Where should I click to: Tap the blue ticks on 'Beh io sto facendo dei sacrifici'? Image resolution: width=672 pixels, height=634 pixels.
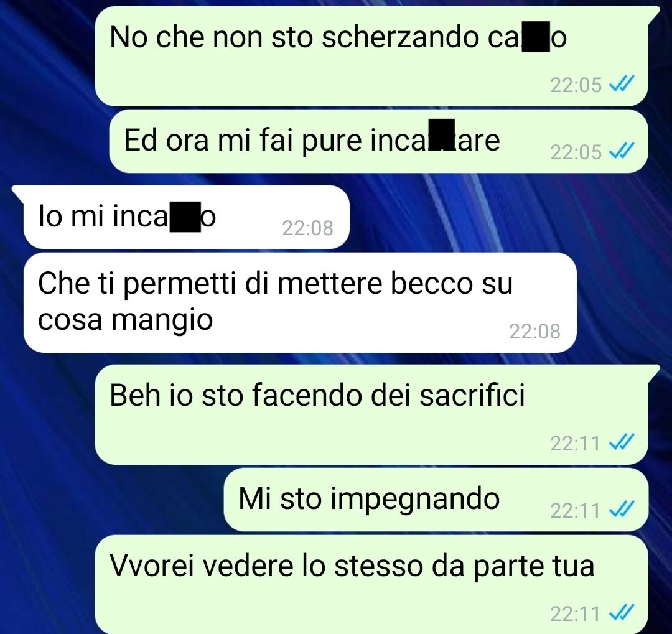click(622, 442)
